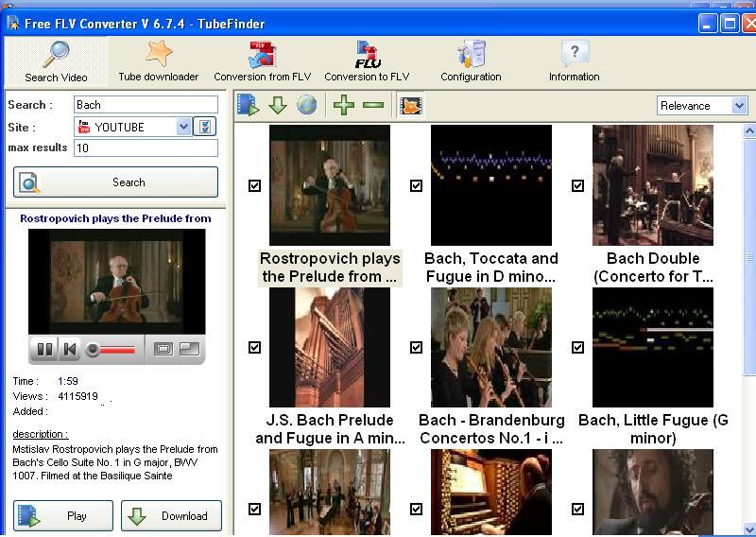Click title 'Bach Double (Concerto for T...'
The image size is (756, 537).
pos(653,268)
